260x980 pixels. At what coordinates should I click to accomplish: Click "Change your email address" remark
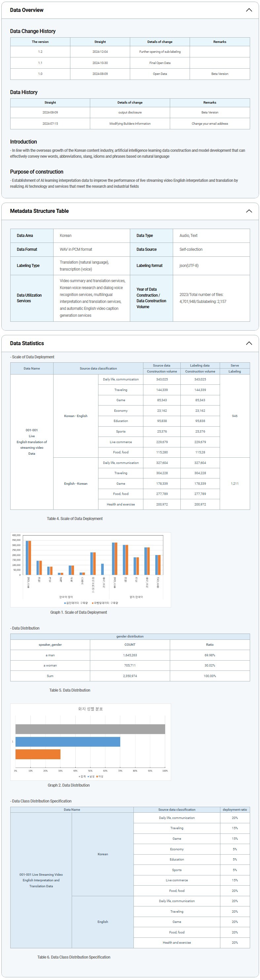pos(210,124)
